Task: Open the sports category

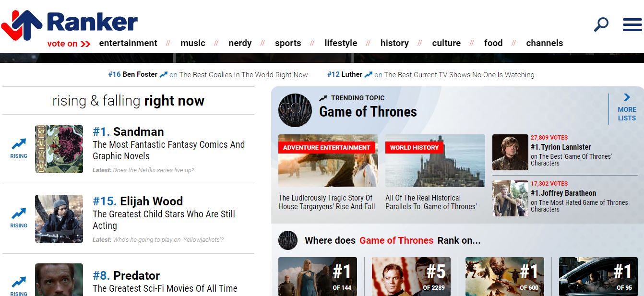Action: pos(288,43)
